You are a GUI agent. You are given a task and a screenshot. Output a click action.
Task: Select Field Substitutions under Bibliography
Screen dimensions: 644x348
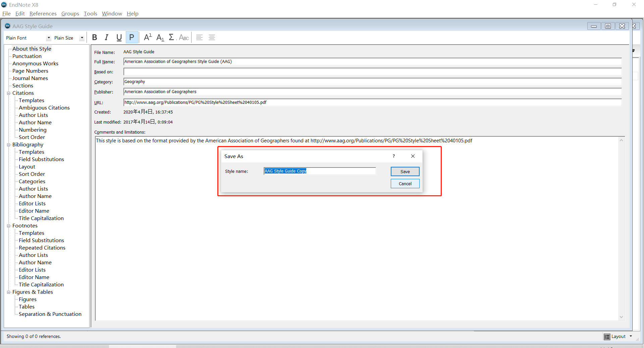[41, 159]
